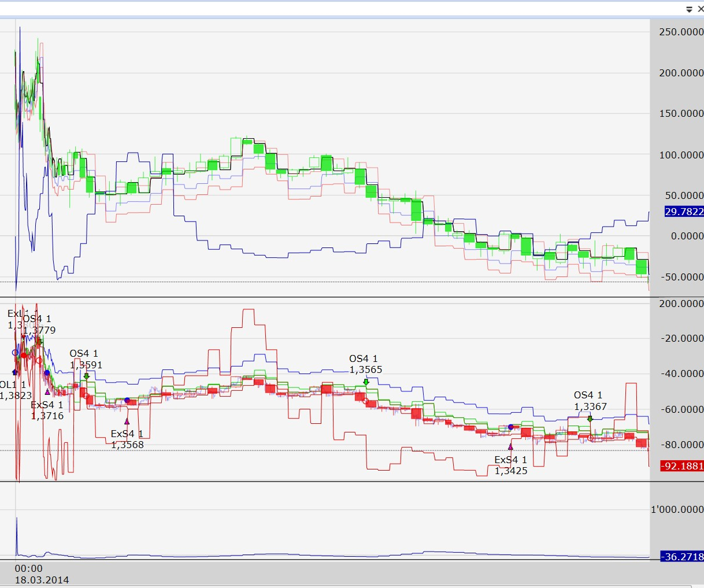The image size is (704, 588).
Task: Click blue up arrow above OL1 label
Action: tap(14, 372)
